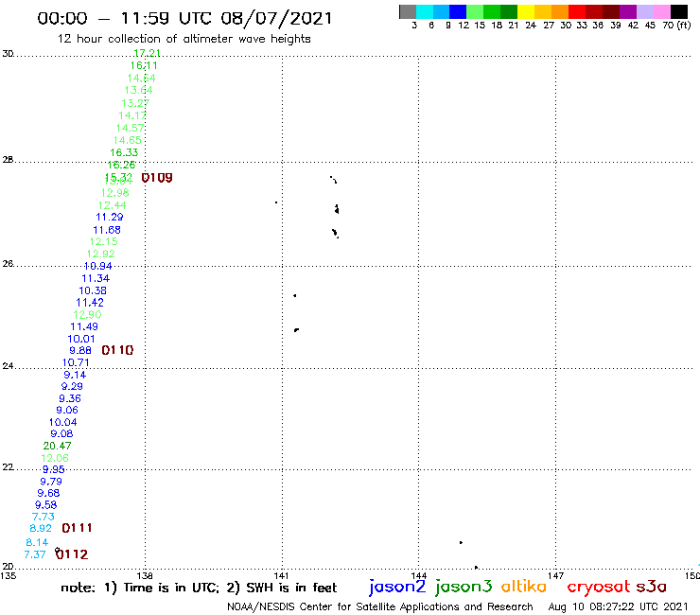
Task: Click the longitude axis label 141
Action: 281,575
